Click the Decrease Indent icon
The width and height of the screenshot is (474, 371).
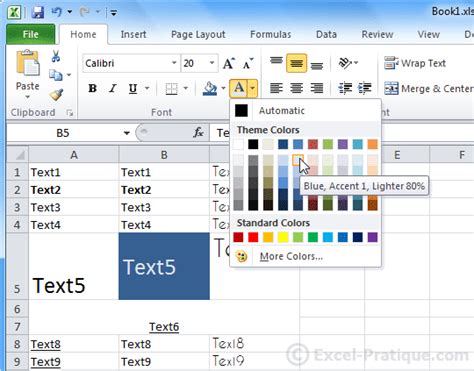point(345,88)
